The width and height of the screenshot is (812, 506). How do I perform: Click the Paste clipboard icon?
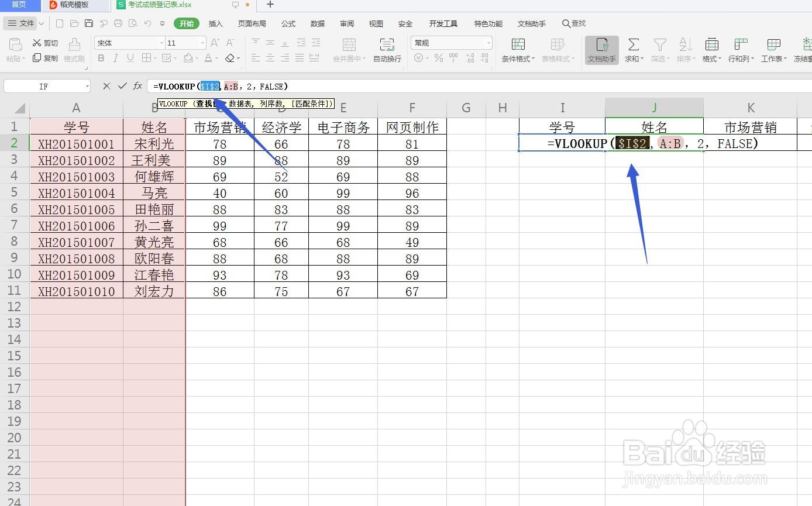pyautogui.click(x=15, y=44)
